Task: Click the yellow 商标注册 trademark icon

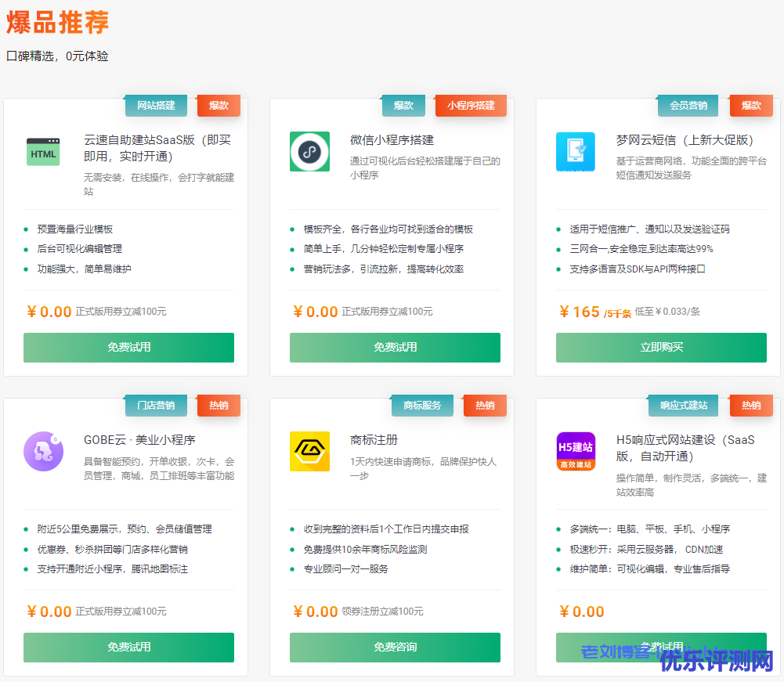Action: pos(309,452)
